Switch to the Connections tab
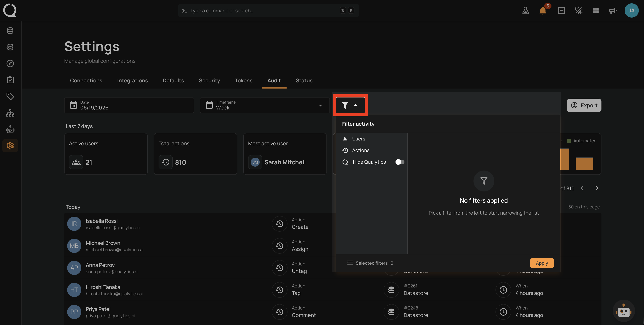This screenshot has width=644, height=325. point(86,81)
